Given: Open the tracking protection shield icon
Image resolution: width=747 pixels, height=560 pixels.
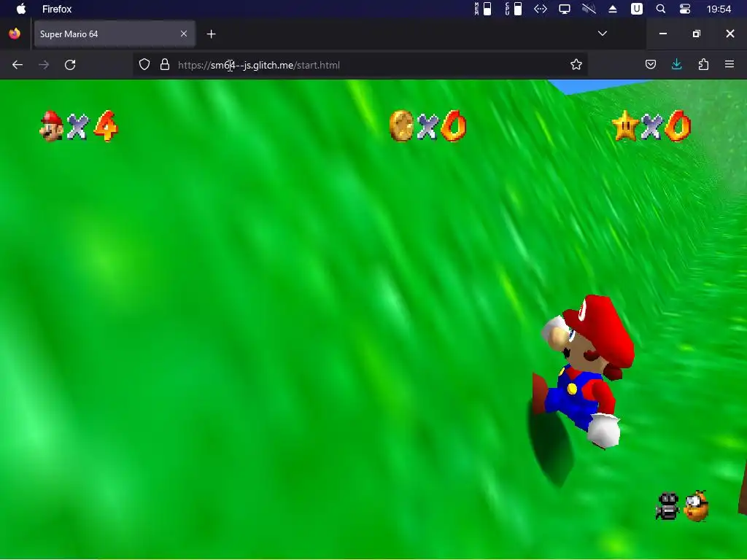Looking at the screenshot, I should 144,65.
